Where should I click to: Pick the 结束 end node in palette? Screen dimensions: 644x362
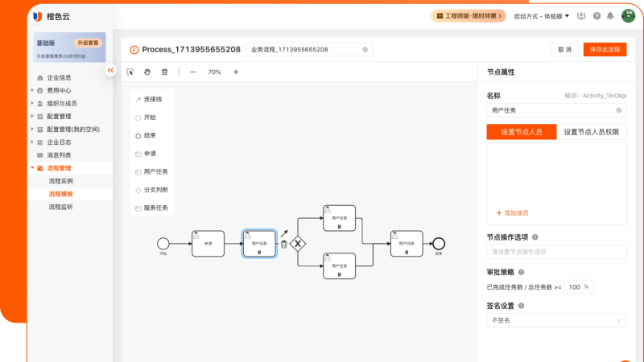[x=146, y=135]
